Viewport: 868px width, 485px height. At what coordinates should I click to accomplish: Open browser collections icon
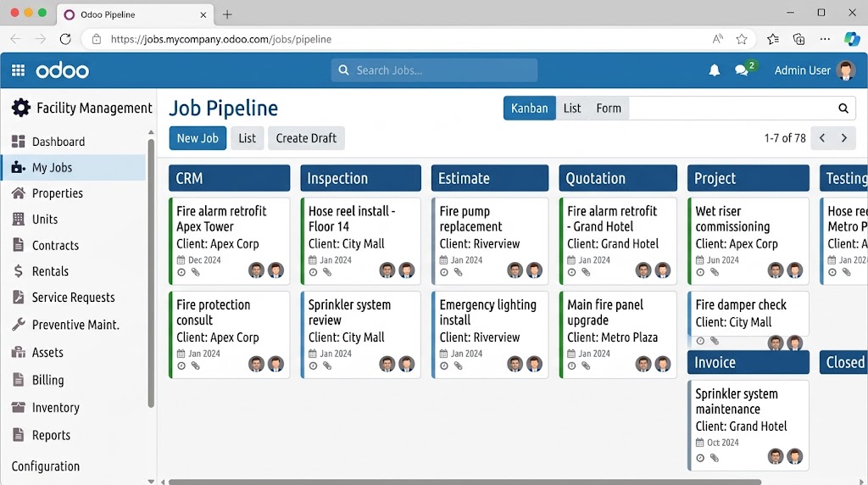[x=798, y=39]
